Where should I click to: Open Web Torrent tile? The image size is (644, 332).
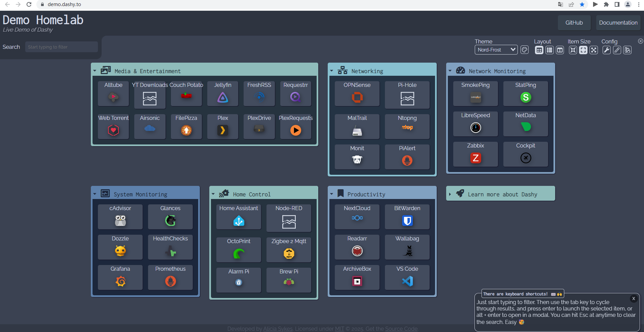coord(113,126)
